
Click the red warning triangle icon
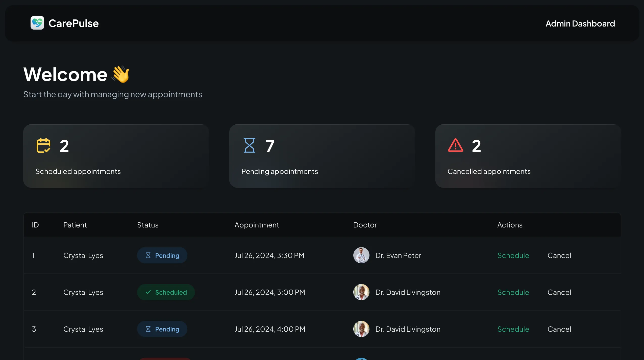point(455,145)
